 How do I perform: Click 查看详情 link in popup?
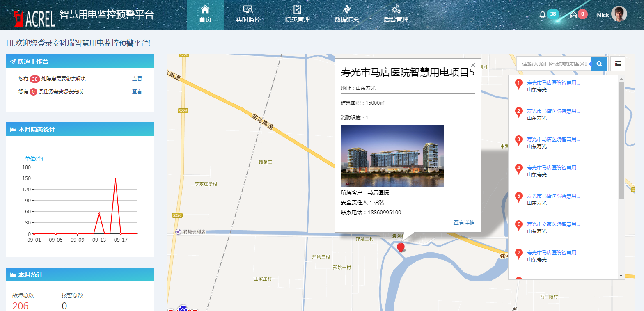tap(464, 222)
